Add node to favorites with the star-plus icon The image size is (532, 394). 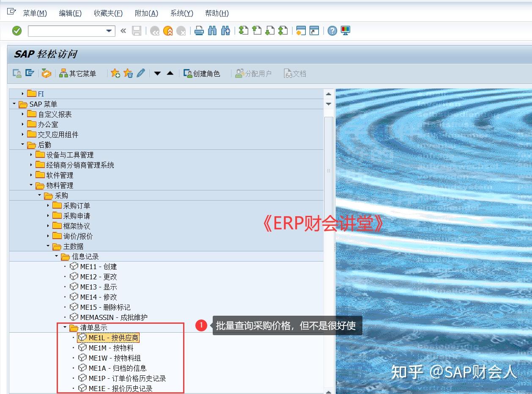click(115, 73)
